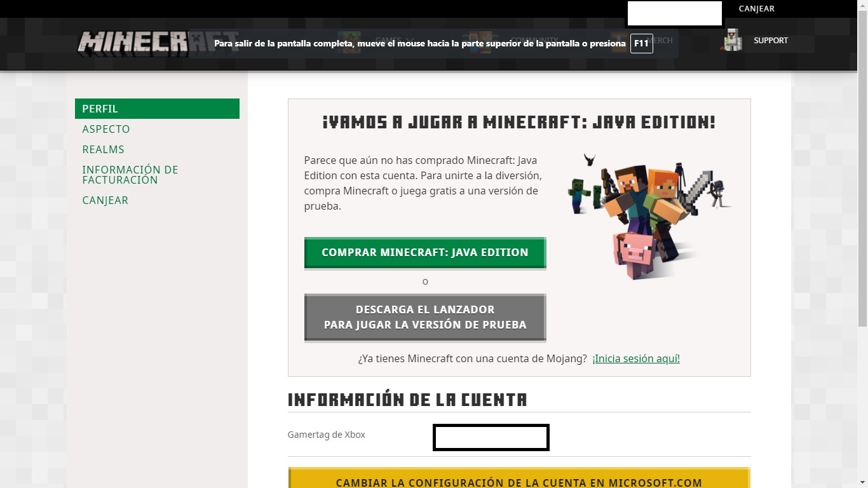The height and width of the screenshot is (488, 868).
Task: Click the ¡VAMOS A JUGAR A MINECRAFT heading
Action: pos(519,122)
